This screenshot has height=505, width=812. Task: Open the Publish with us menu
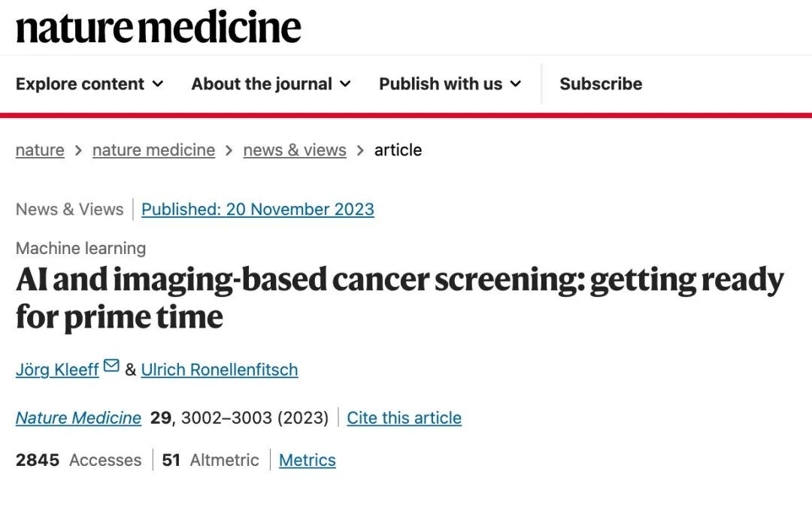tap(450, 84)
